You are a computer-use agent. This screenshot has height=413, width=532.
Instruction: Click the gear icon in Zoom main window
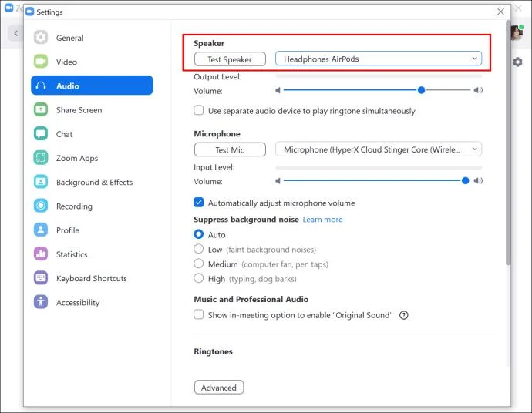click(x=517, y=62)
